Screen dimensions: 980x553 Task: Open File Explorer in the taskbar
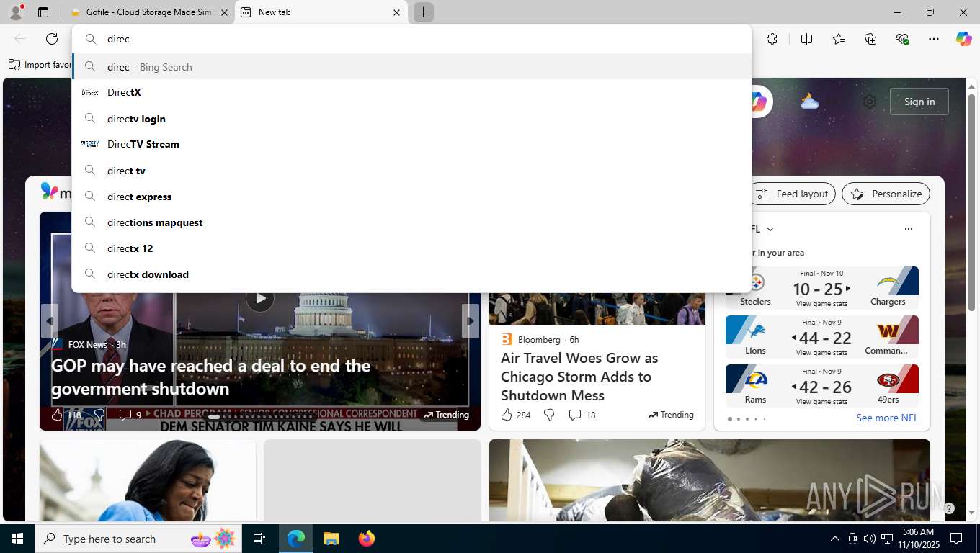point(331,539)
